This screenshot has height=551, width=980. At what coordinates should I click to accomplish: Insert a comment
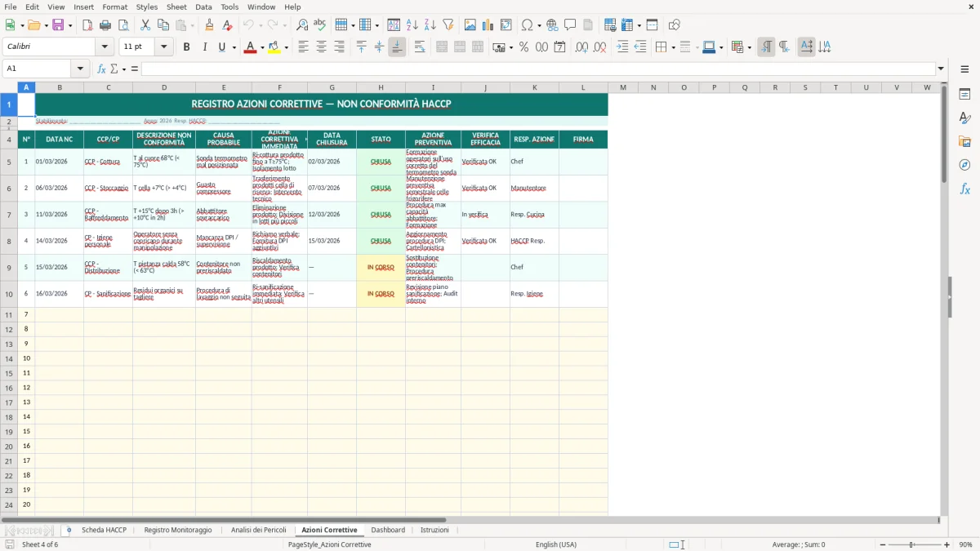pos(570,25)
